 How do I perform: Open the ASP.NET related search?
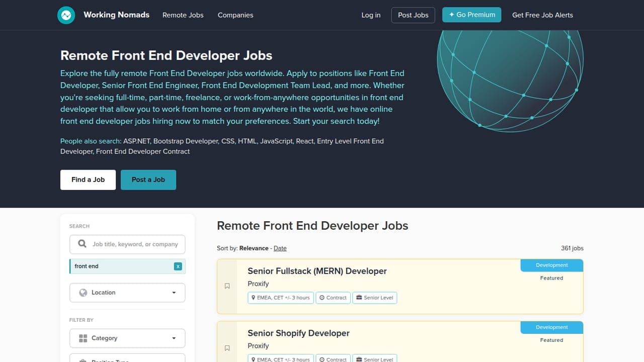[136, 141]
